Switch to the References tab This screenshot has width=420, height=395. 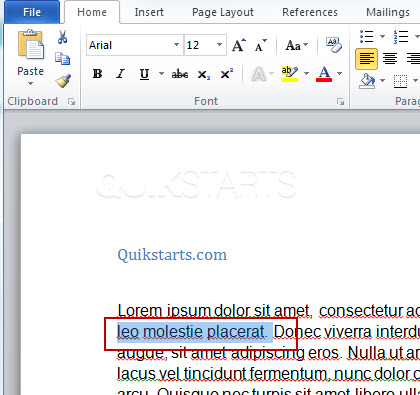(310, 12)
